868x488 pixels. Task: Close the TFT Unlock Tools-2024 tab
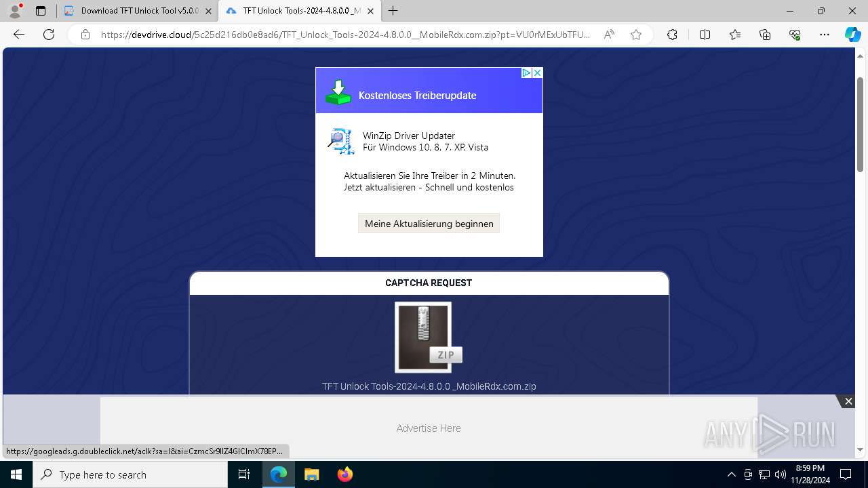[x=371, y=11]
